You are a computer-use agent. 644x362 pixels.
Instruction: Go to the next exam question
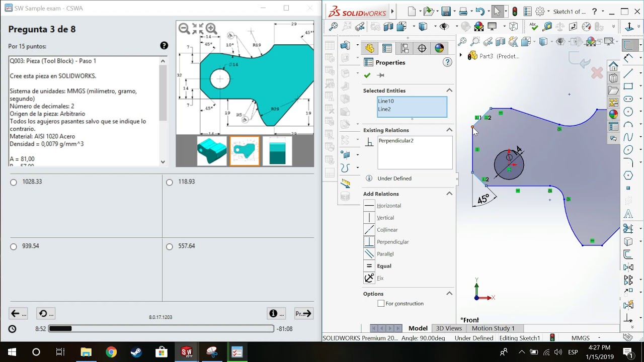pyautogui.click(x=303, y=314)
